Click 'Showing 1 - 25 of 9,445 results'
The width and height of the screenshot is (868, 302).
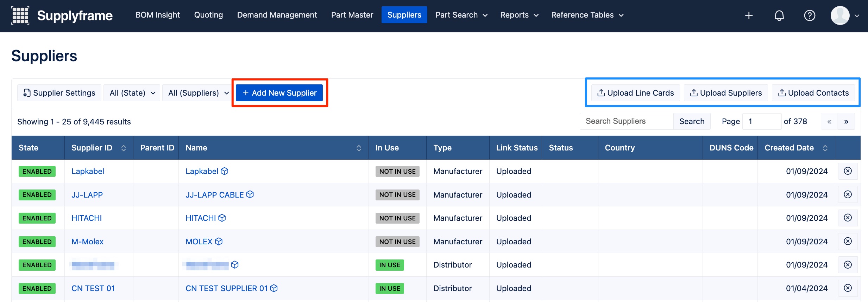(x=74, y=122)
